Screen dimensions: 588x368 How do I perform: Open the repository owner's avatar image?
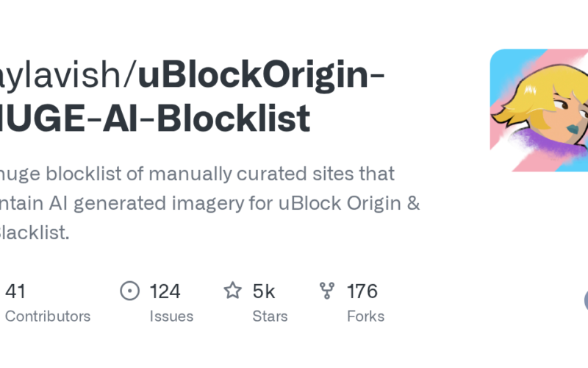[x=539, y=110]
